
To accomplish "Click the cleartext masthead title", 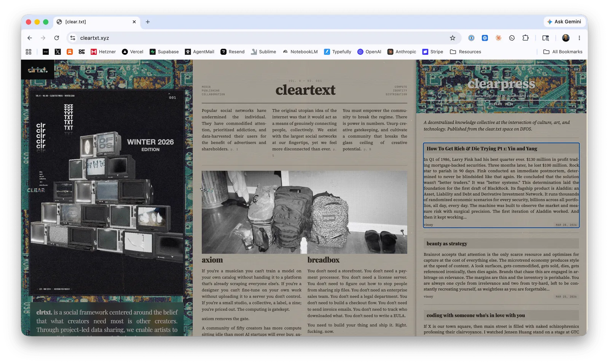I will coord(305,90).
